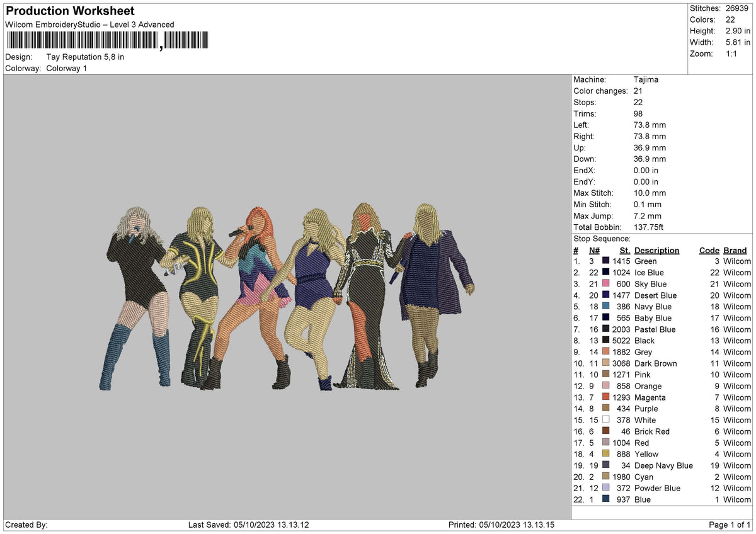Click the Code column header
The width and height of the screenshot is (756, 534).
[709, 250]
